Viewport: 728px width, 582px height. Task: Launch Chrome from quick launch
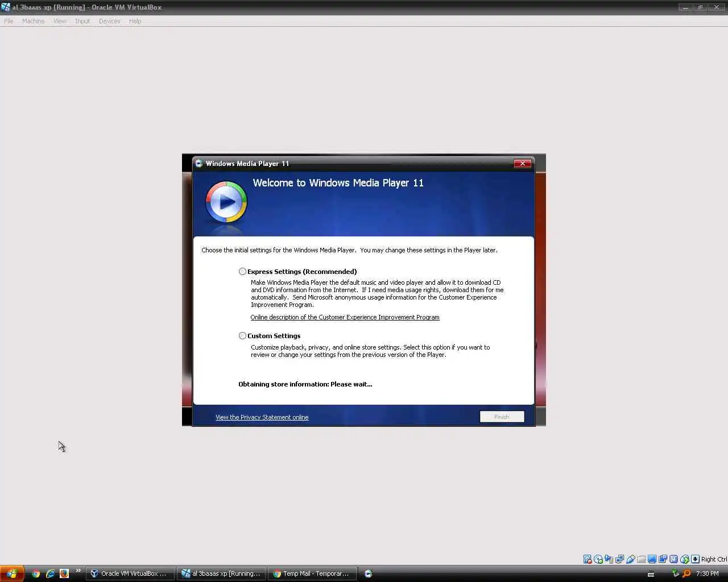[36, 573]
